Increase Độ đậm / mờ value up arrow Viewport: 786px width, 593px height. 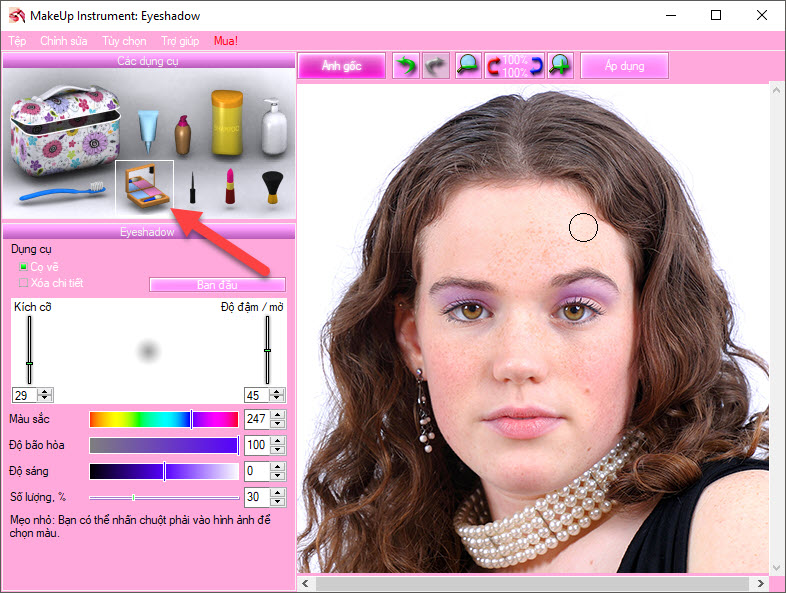277,391
